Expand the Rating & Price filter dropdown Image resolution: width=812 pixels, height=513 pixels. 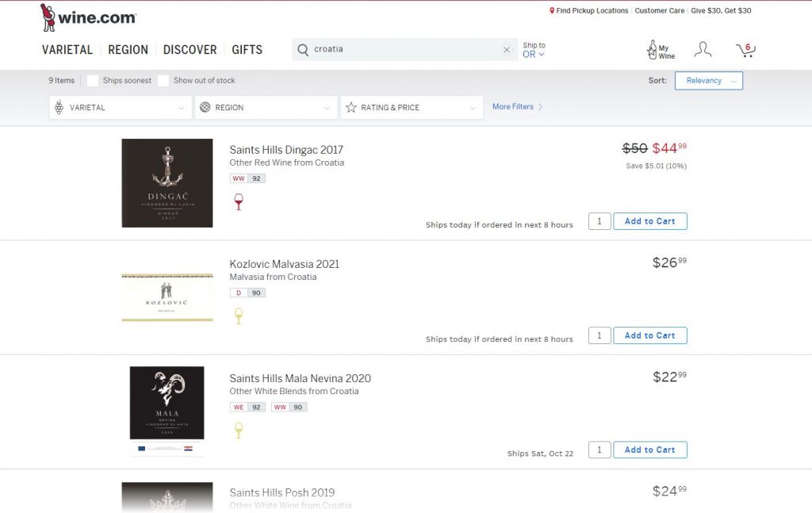412,108
